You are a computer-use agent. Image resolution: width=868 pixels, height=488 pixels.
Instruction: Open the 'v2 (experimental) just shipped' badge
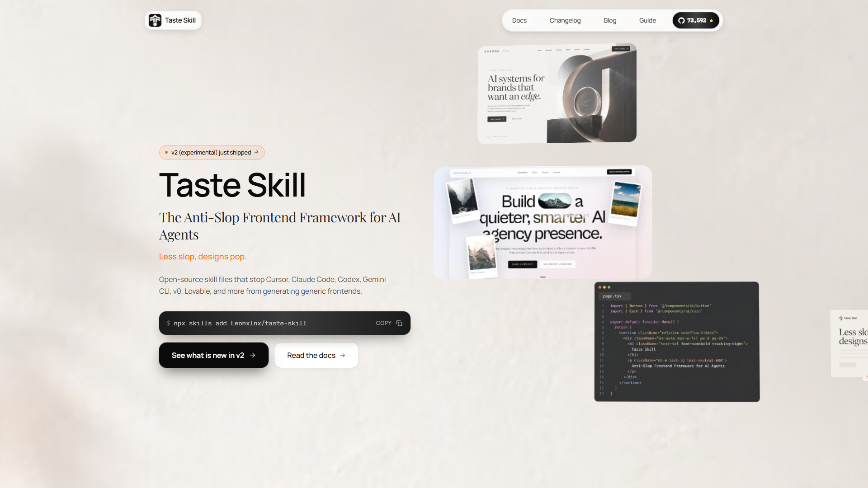(x=212, y=152)
